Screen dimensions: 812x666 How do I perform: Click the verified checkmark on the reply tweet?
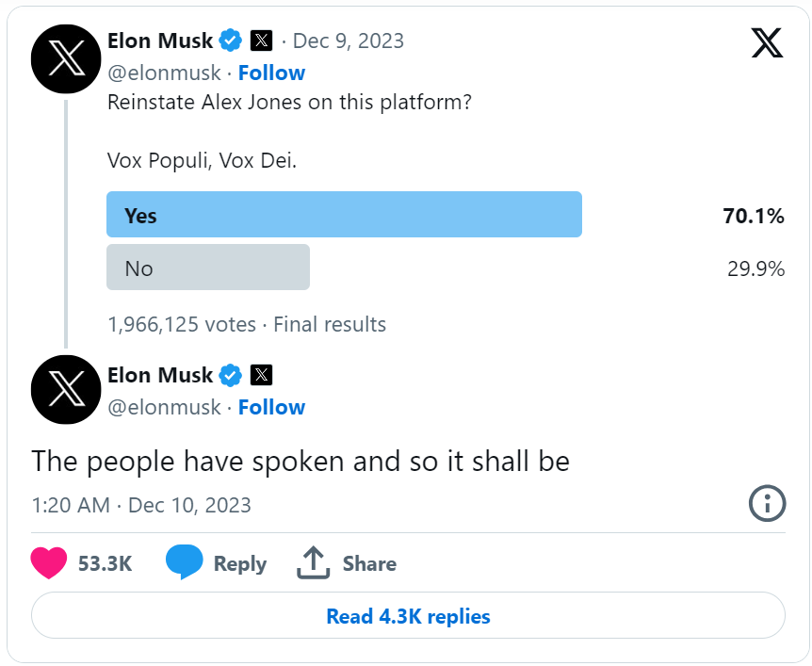[x=231, y=375]
